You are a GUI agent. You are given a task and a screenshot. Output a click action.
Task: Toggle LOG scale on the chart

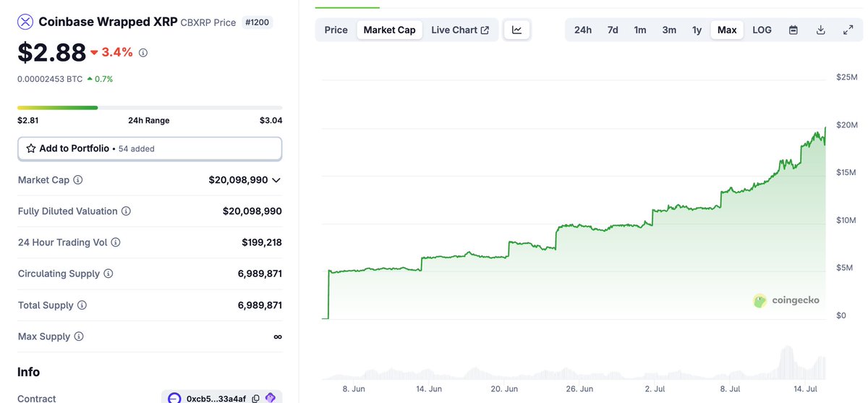[x=762, y=30]
